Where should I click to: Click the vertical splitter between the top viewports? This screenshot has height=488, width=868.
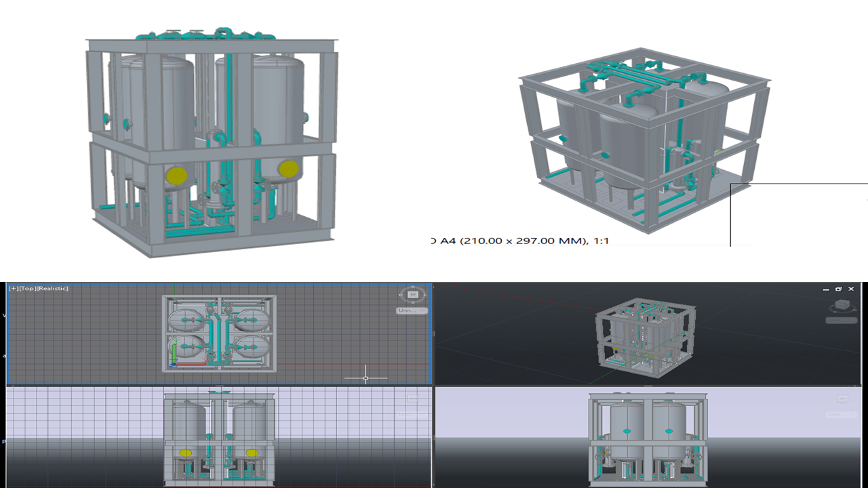click(x=433, y=333)
